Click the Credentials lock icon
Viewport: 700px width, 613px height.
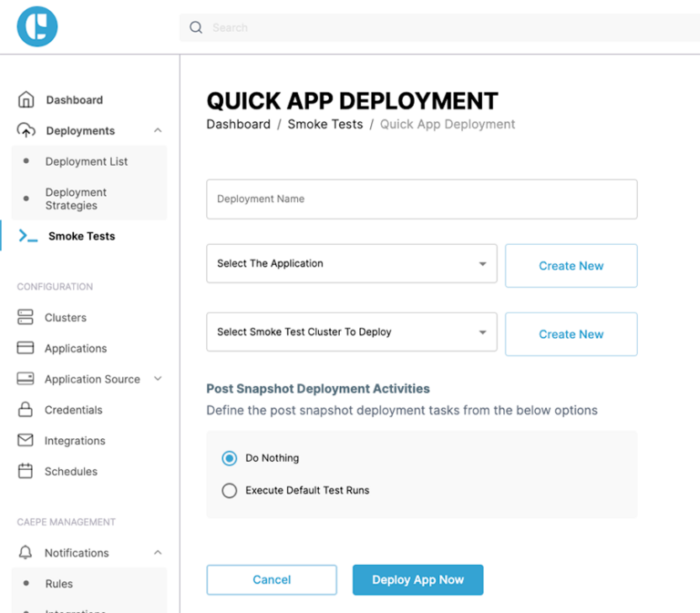tap(26, 410)
